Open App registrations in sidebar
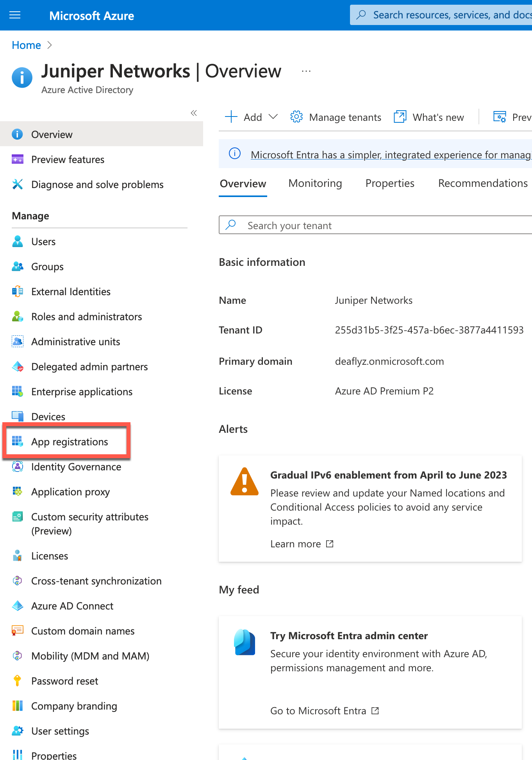The image size is (532, 760). coord(70,442)
